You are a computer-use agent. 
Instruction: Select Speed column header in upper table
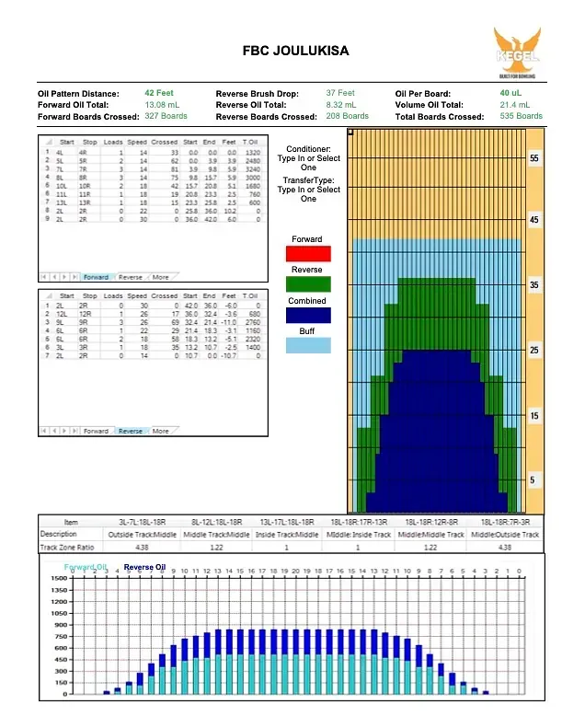click(137, 143)
